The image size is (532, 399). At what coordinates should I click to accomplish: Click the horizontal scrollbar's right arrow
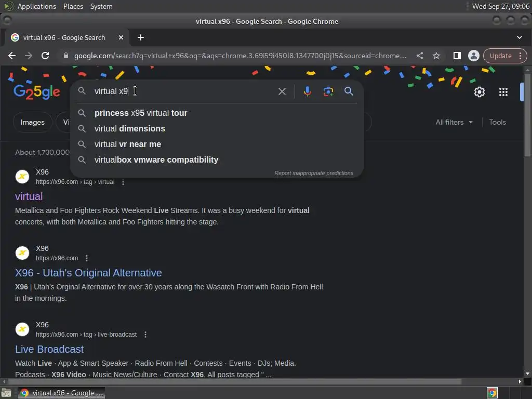pos(520,381)
